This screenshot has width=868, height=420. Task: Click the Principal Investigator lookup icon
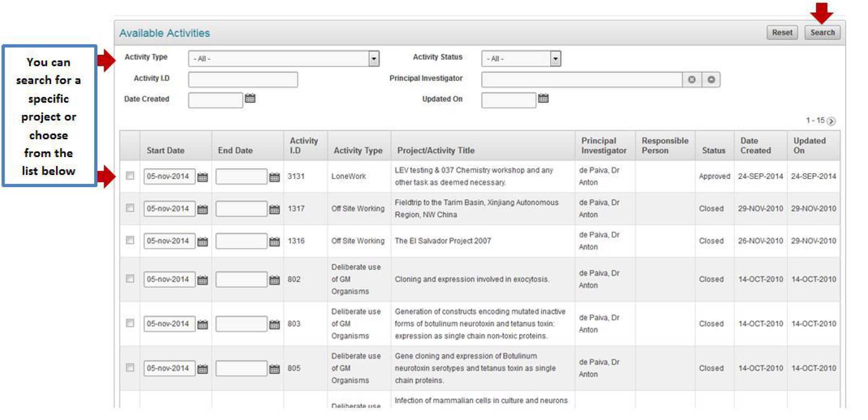tap(711, 80)
